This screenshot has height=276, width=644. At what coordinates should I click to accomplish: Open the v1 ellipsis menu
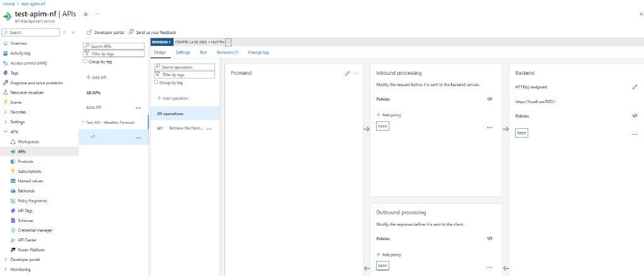(x=138, y=138)
